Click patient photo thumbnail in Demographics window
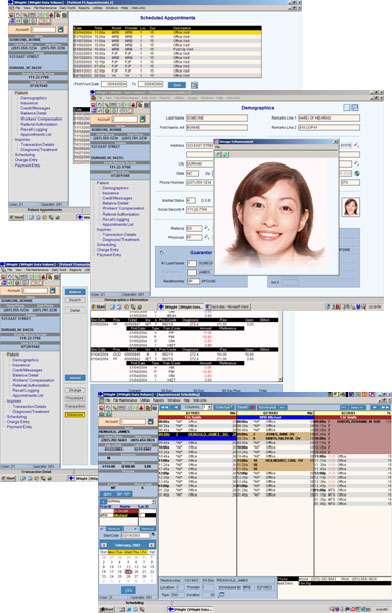 coord(351,207)
